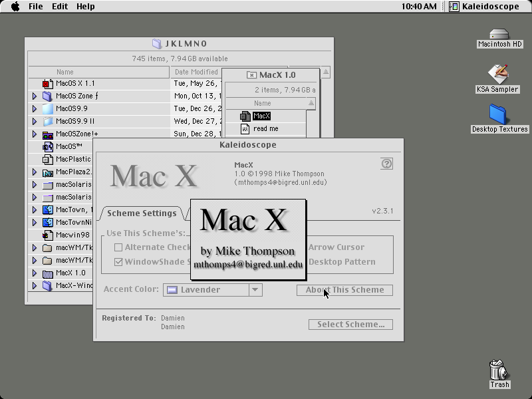The height and width of the screenshot is (399, 532).
Task: Select the MacX 1.0 folder icon in JKLMNO list
Action: coord(47,273)
